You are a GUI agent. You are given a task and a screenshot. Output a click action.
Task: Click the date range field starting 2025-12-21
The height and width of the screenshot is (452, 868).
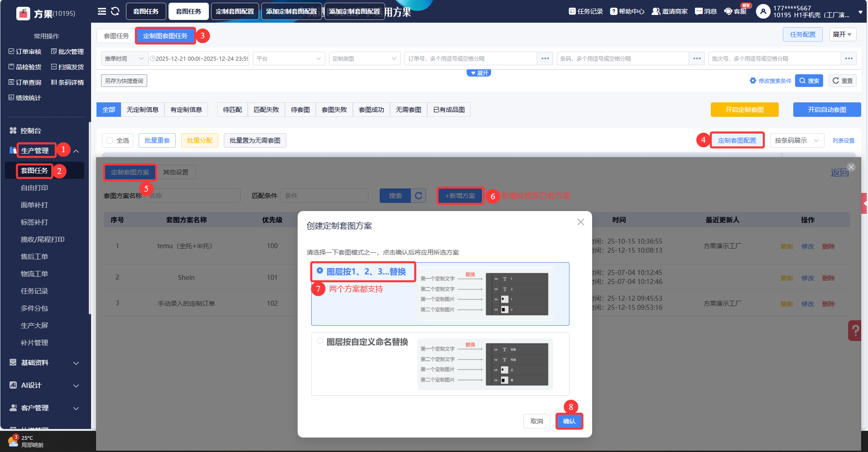tap(199, 58)
